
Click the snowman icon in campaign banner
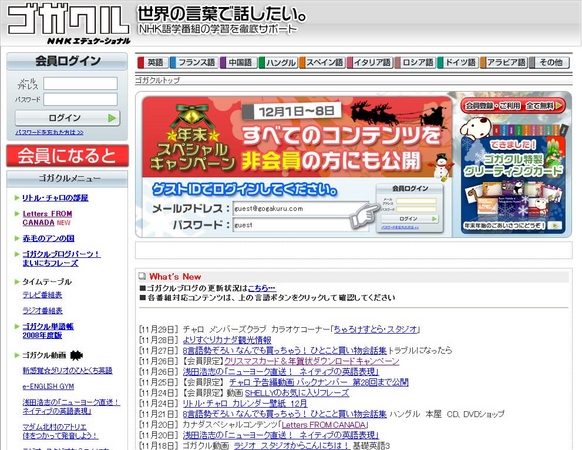coord(441,166)
